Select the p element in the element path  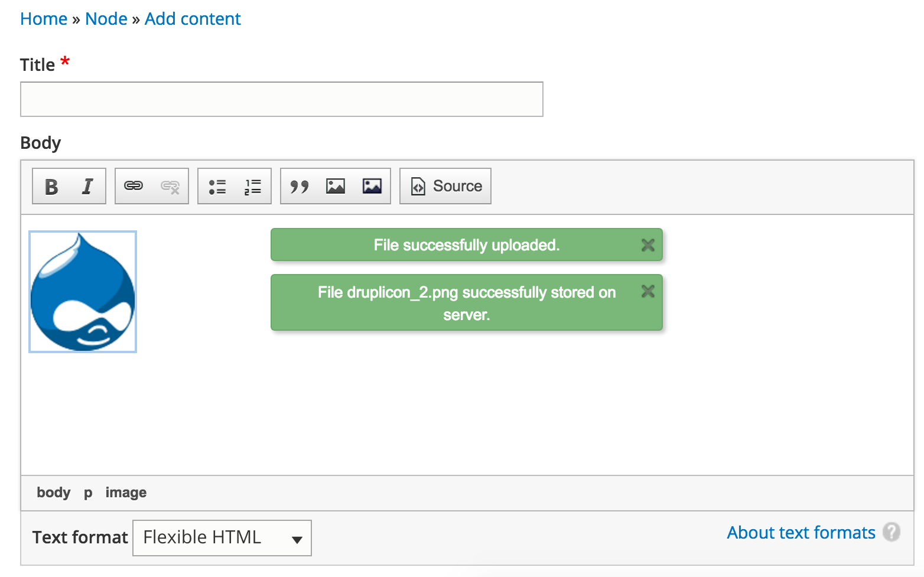(87, 492)
